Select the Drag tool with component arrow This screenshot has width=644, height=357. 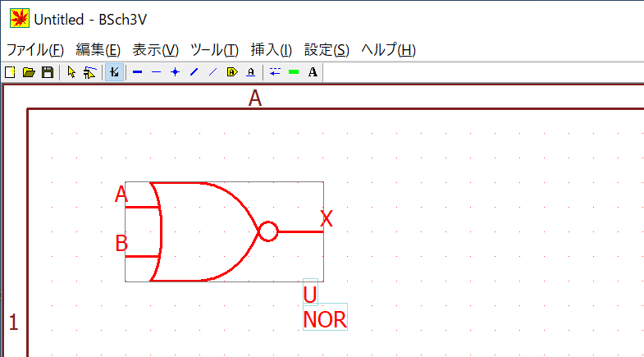point(89,72)
